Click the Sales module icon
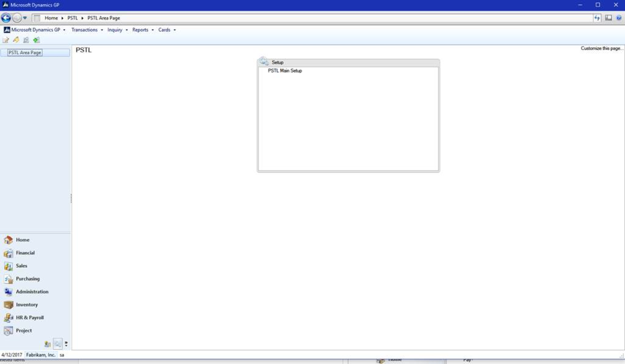Screen dimensions: 625x364 [8, 266]
